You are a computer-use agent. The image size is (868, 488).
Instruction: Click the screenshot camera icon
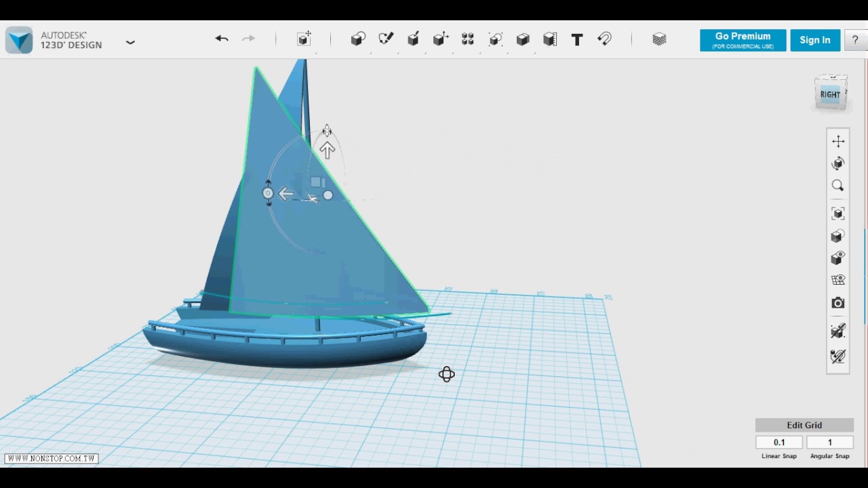(838, 303)
